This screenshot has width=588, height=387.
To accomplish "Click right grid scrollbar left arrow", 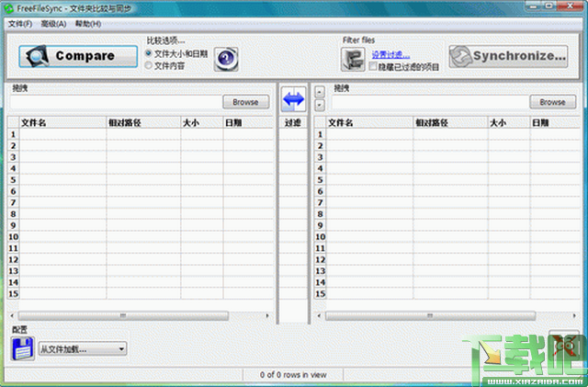I will pos(319,315).
